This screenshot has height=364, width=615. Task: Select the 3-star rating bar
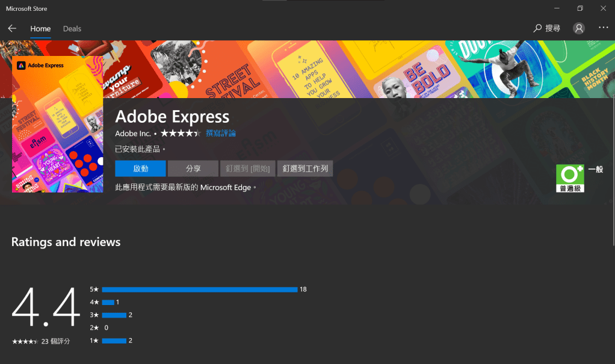point(114,315)
